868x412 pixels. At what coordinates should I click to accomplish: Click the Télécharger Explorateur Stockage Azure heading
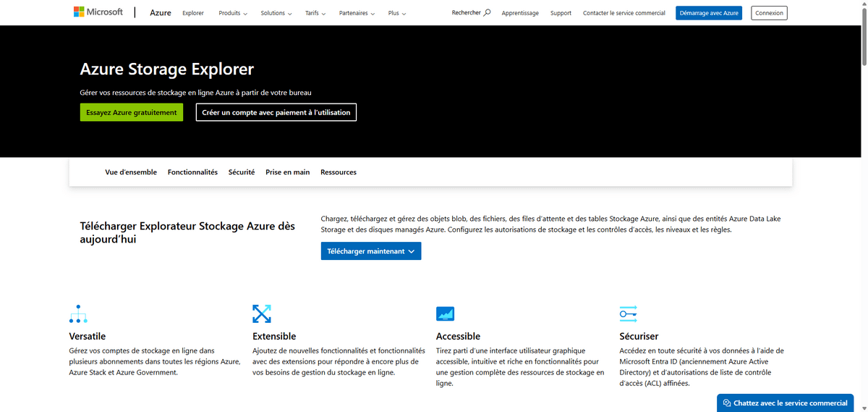point(187,232)
